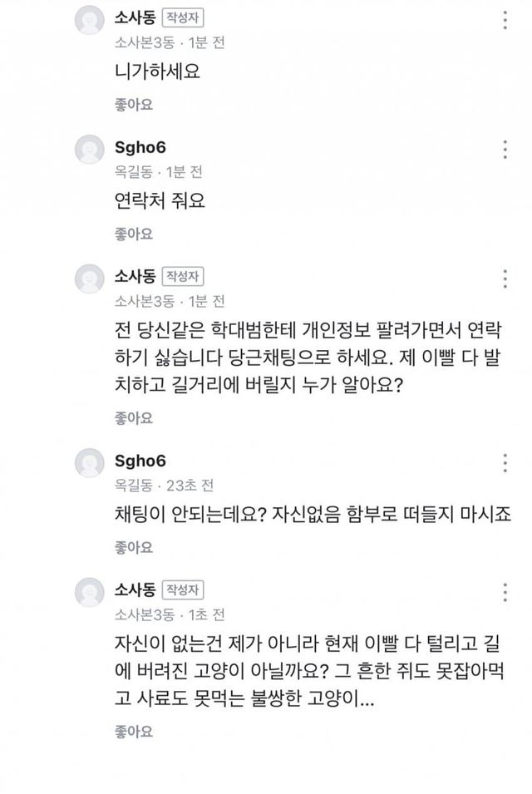
Task: Click Sgho6's avatar on "채팅이 안되는데요" comment
Action: pyautogui.click(x=90, y=464)
